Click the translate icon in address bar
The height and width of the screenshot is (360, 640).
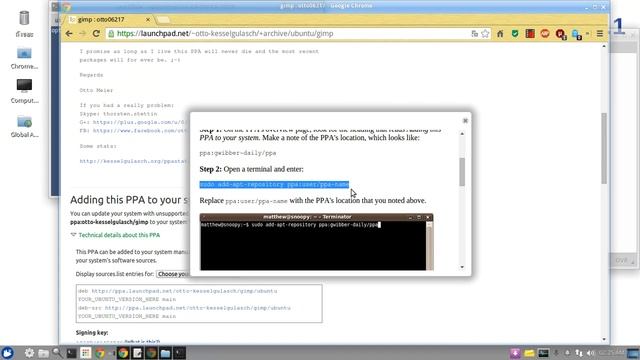pyautogui.click(x=474, y=34)
